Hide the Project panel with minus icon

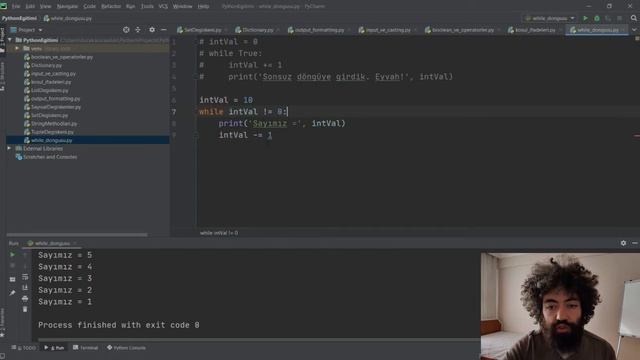click(164, 30)
